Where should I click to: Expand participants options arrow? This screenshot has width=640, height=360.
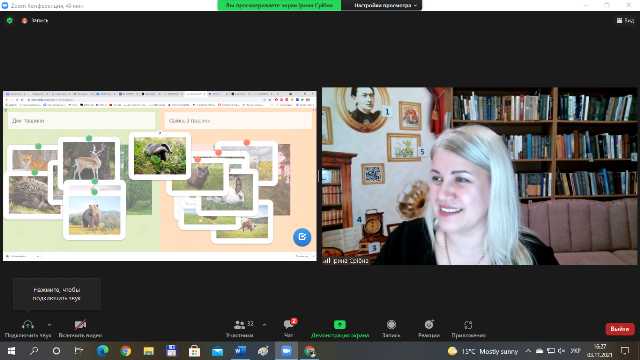tap(264, 325)
